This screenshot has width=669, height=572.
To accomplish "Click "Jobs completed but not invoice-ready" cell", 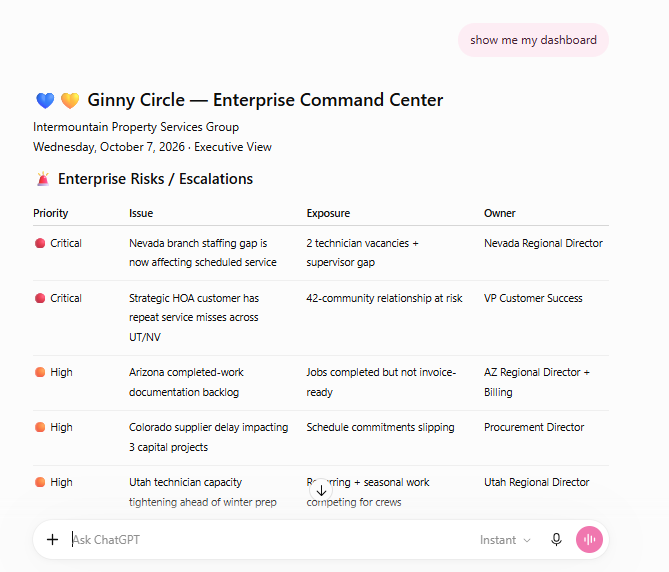I will pos(381,382).
